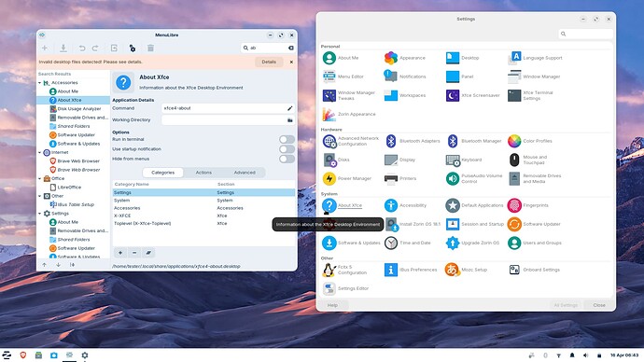
Task: Click the Close button in Settings window
Action: pos(599,305)
